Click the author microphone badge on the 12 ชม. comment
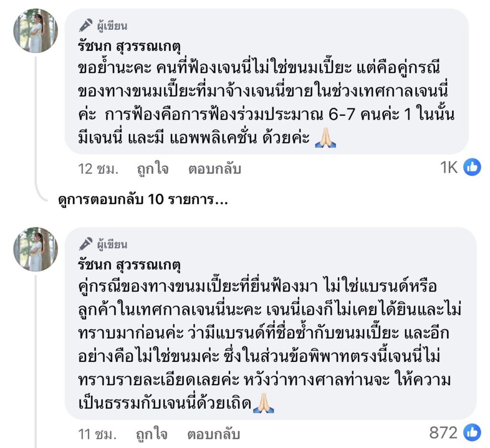This screenshot has width=490, height=448. pyautogui.click(x=86, y=25)
